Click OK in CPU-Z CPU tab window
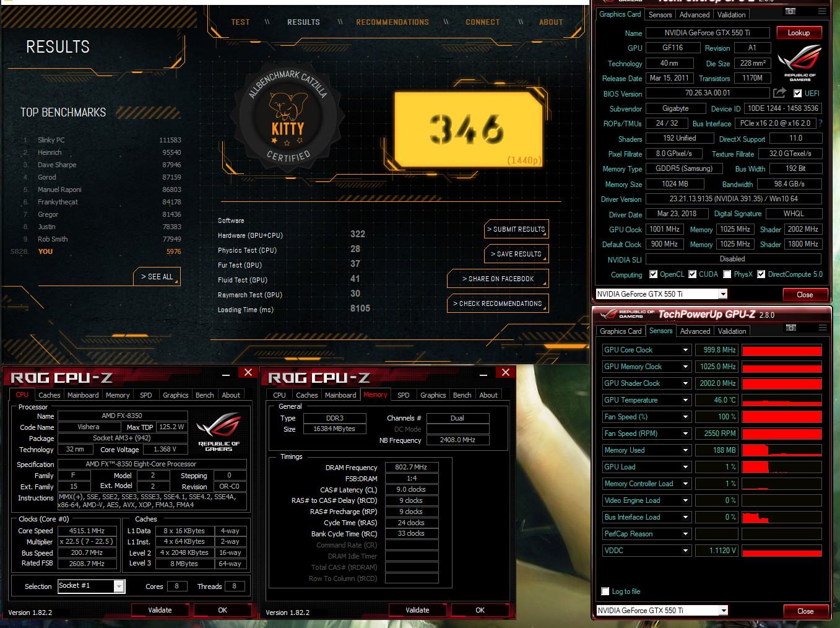 (223, 610)
